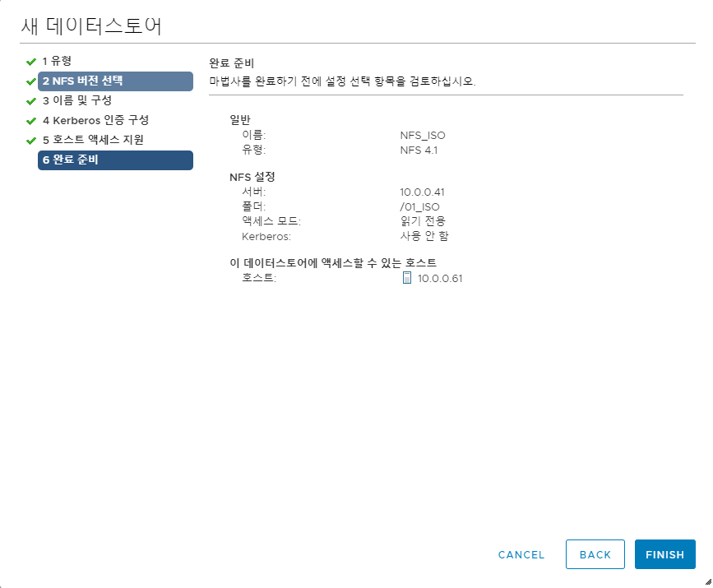The width and height of the screenshot is (713, 588).
Task: Click the checkmark beside 호스트 액세스 지원
Action: click(31, 141)
